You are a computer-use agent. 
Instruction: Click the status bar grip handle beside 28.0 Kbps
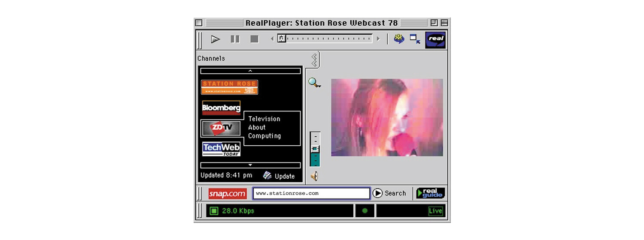pos(200,211)
